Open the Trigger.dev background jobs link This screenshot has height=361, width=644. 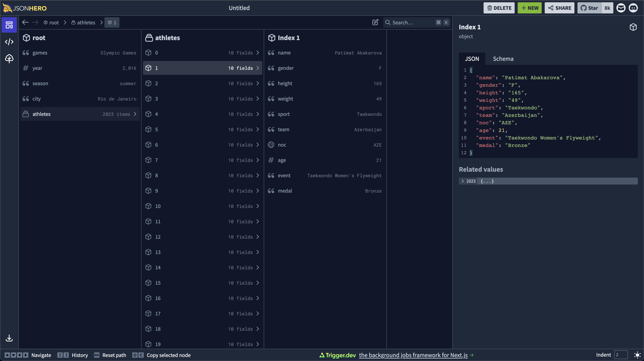pyautogui.click(x=413, y=355)
